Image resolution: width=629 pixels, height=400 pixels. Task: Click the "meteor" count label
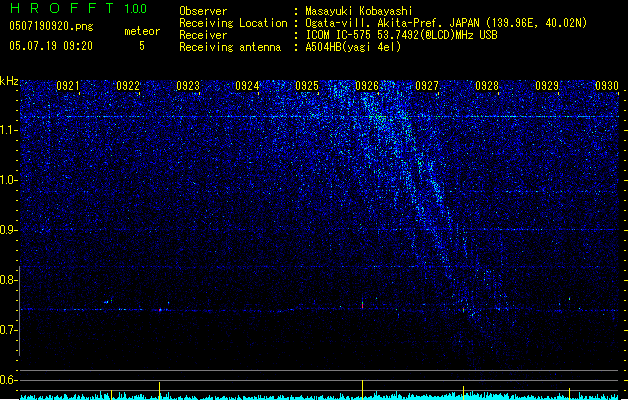pos(142,31)
